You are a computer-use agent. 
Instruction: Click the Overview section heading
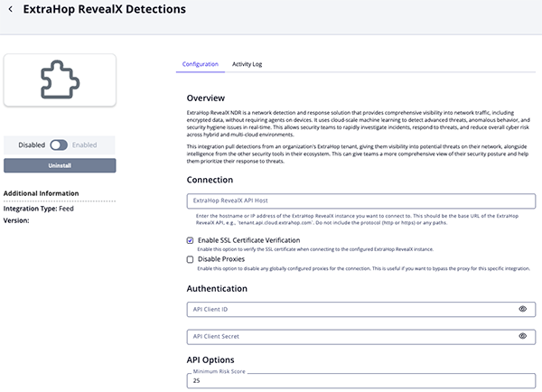206,98
